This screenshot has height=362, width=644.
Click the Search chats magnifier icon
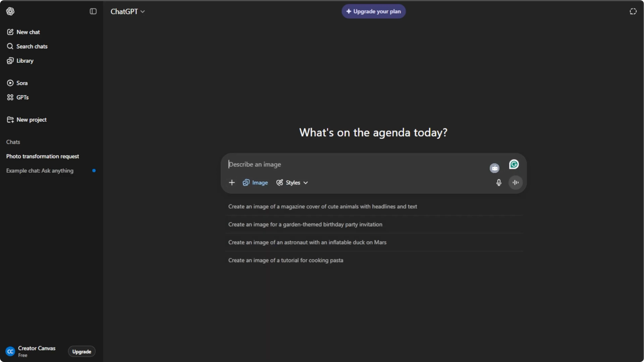pos(10,46)
